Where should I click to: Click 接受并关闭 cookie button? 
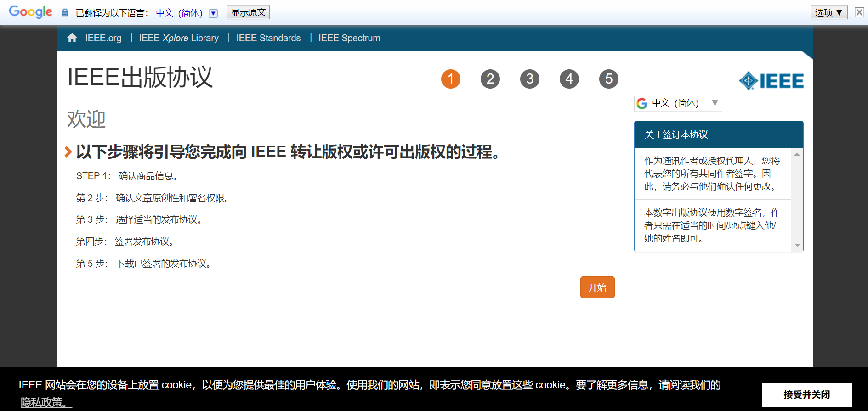[x=807, y=394]
